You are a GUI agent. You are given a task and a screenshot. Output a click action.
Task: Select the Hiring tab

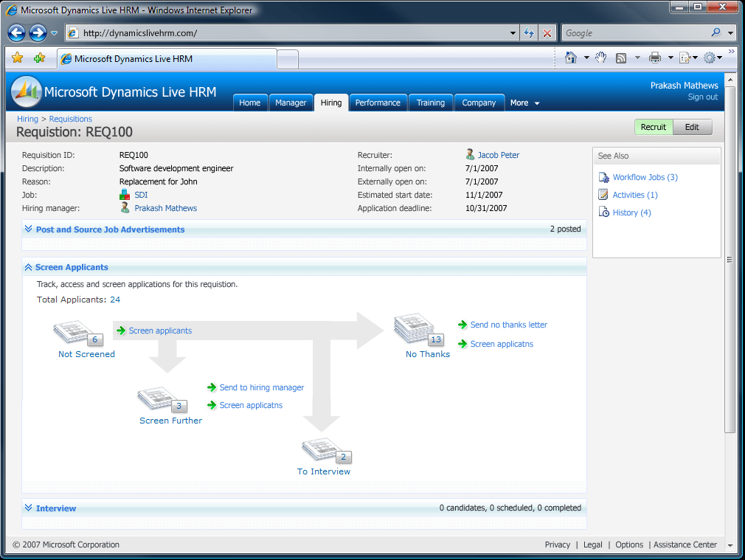click(331, 103)
